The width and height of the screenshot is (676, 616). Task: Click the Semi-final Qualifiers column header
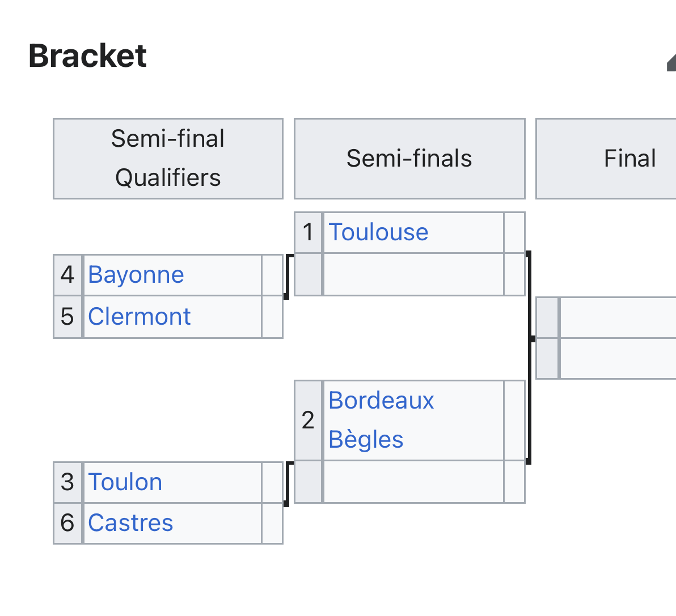pyautogui.click(x=168, y=159)
